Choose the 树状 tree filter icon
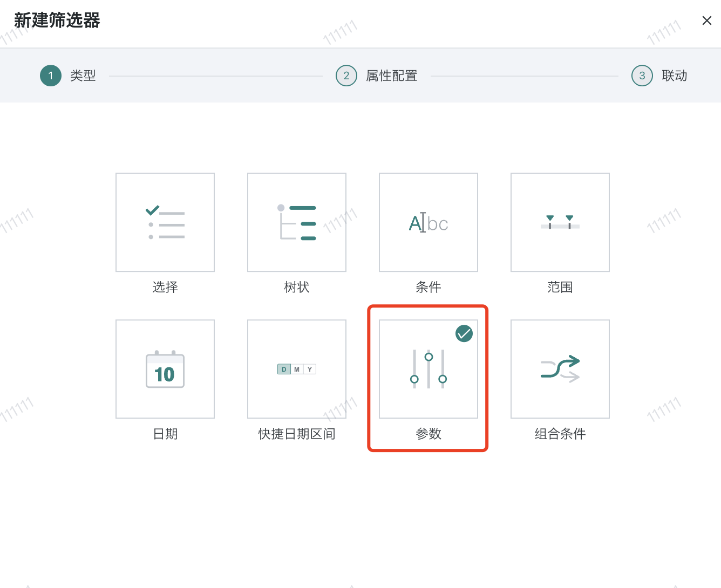 pos(297,222)
